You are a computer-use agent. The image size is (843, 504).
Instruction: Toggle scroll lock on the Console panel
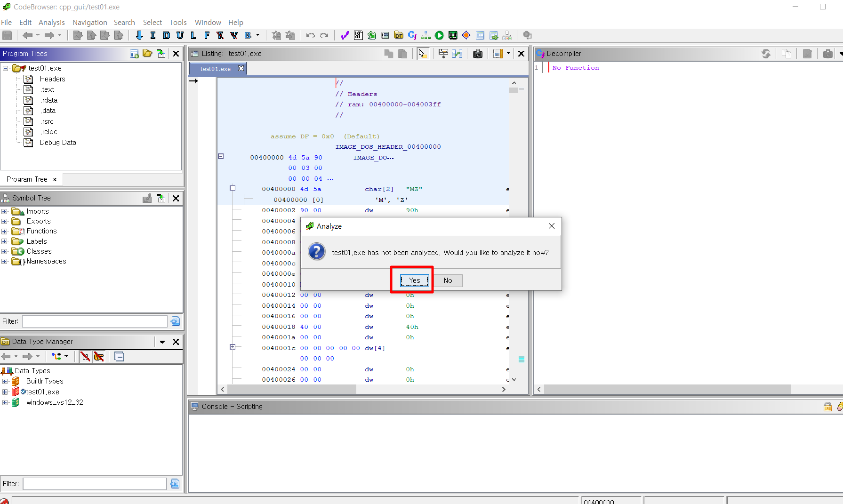tap(828, 407)
